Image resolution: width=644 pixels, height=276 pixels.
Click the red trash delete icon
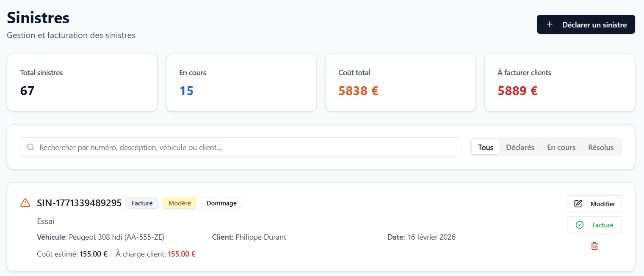coord(594,246)
